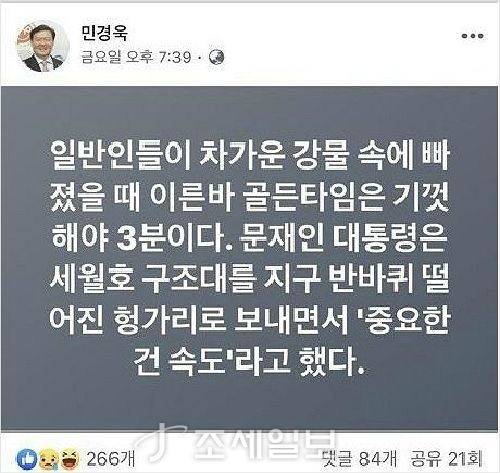
Task: Open 민경욱's profile picture
Action: coord(43,45)
